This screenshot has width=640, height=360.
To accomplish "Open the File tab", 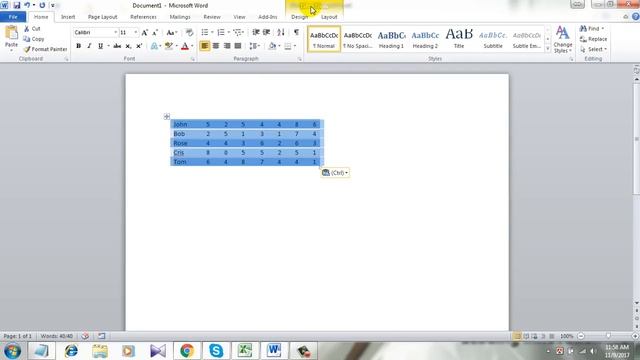I will [13, 17].
